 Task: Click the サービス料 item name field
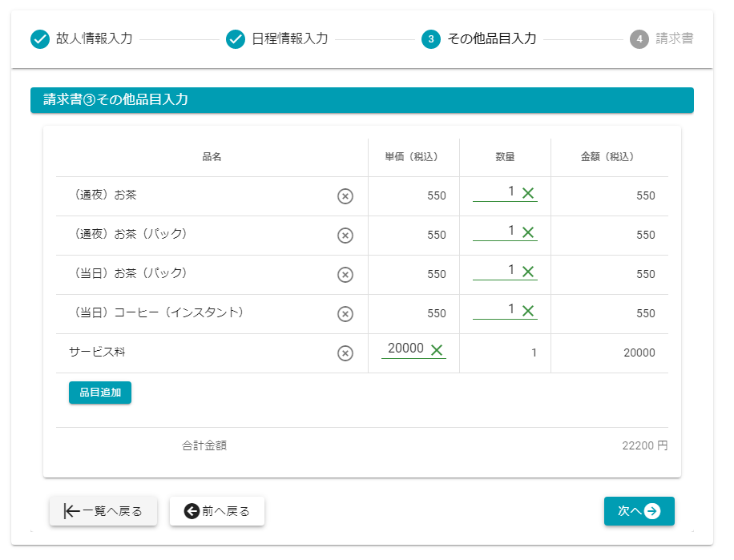192,353
